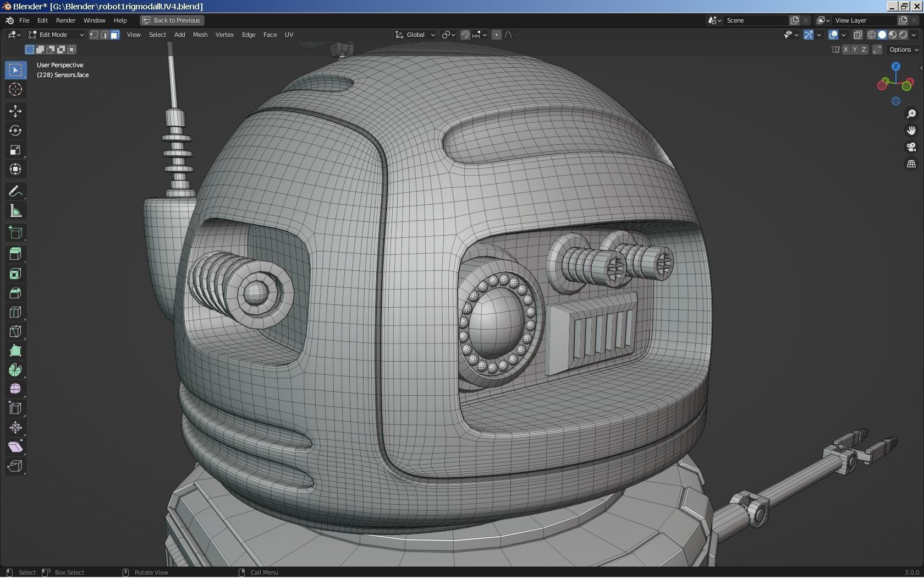Enable edge select mode
924x578 pixels.
pos(105,35)
